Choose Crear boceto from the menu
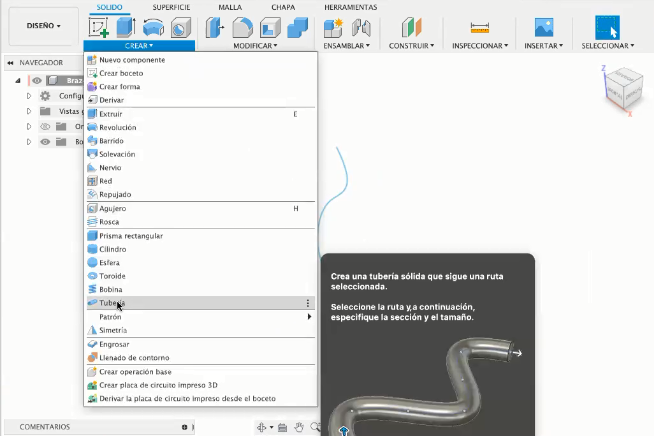This screenshot has height=436, width=654. (x=201, y=73)
